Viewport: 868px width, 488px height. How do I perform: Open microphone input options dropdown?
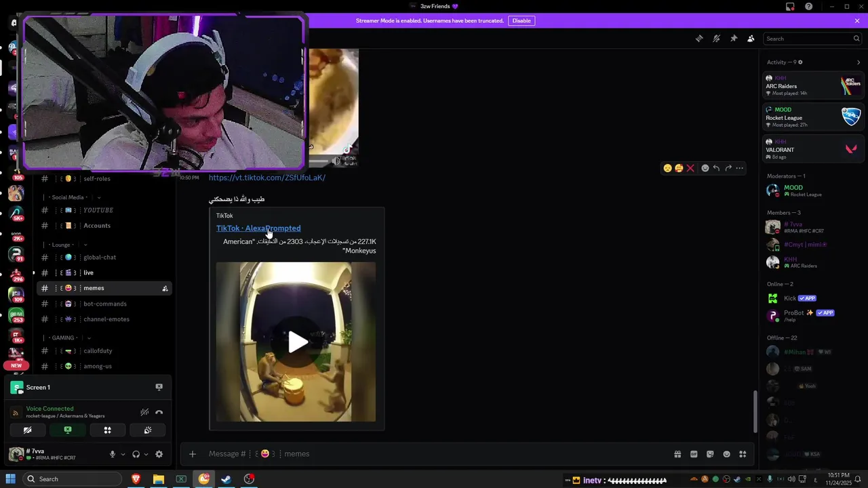[x=123, y=454]
